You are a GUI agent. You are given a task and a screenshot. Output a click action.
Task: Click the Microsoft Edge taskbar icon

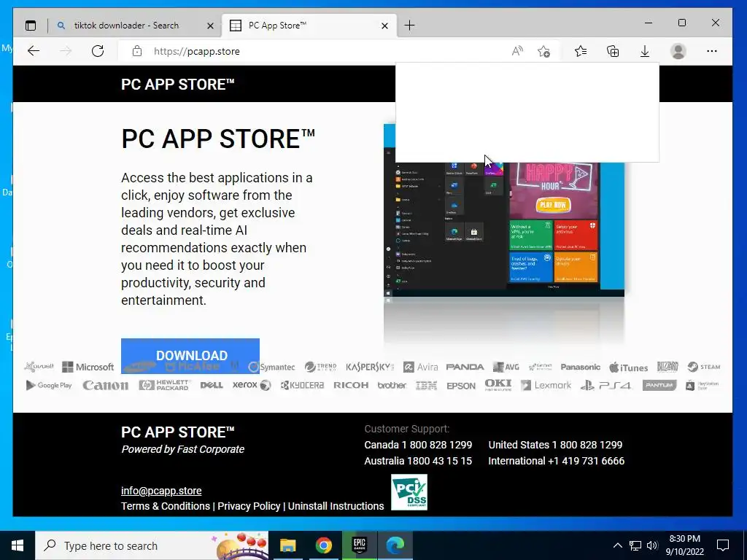[x=395, y=545]
